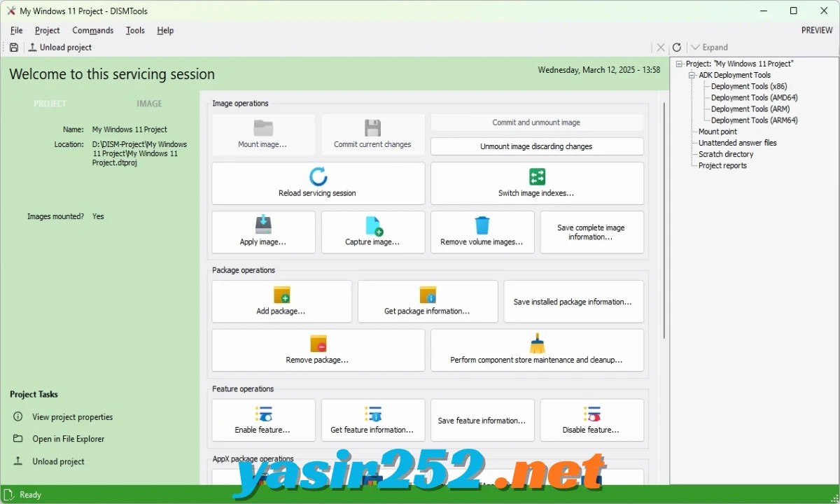
Task: Click Unmount image discarding changes button
Action: [537, 146]
